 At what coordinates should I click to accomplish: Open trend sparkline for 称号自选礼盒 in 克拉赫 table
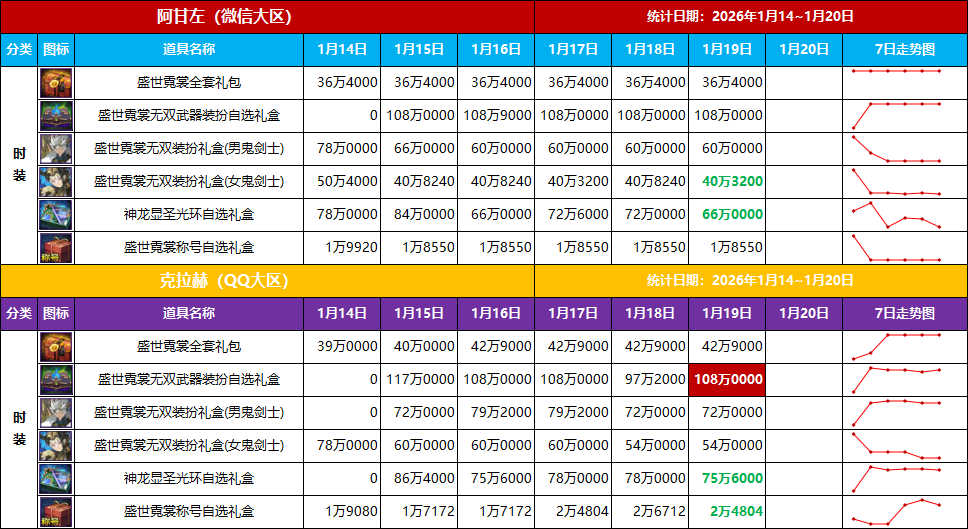coord(896,512)
